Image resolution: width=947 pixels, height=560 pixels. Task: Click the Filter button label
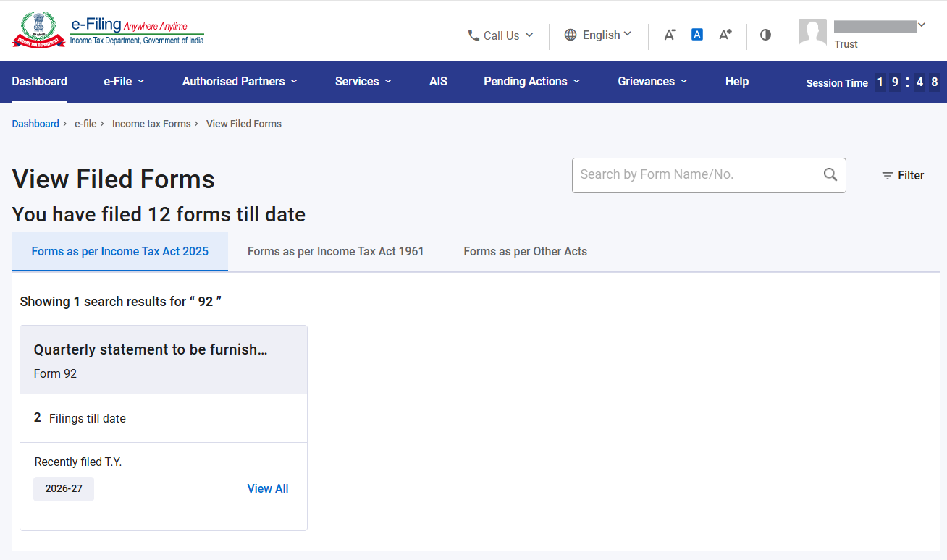(911, 175)
